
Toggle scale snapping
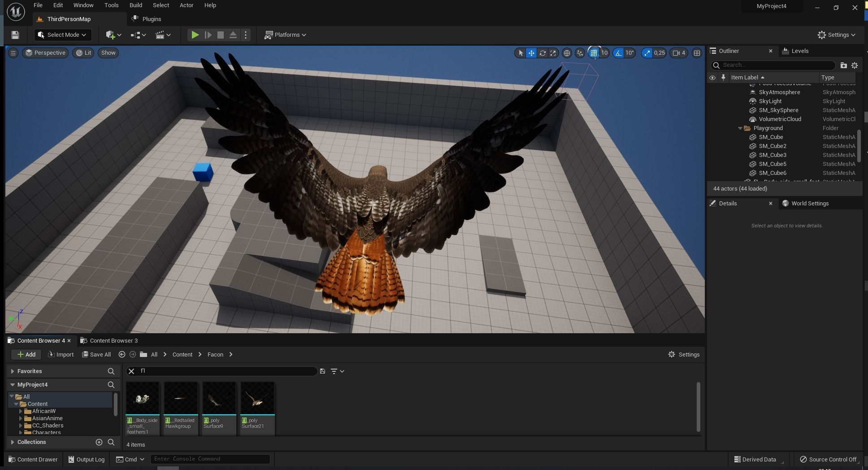(647, 53)
